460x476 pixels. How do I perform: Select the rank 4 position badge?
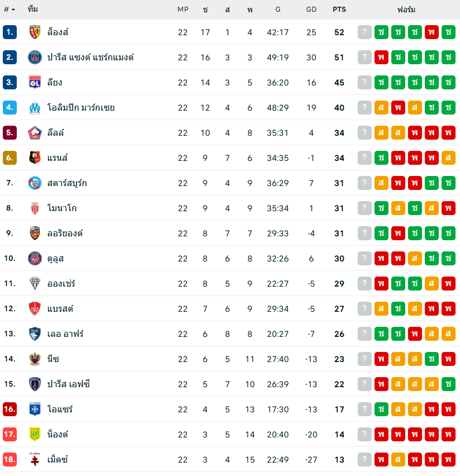10,108
